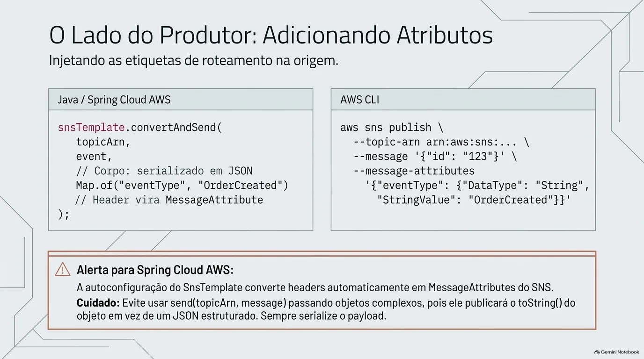This screenshot has width=644, height=359.
Task: Click the JSON line containing "DataType": "String"
Action: coord(477,186)
